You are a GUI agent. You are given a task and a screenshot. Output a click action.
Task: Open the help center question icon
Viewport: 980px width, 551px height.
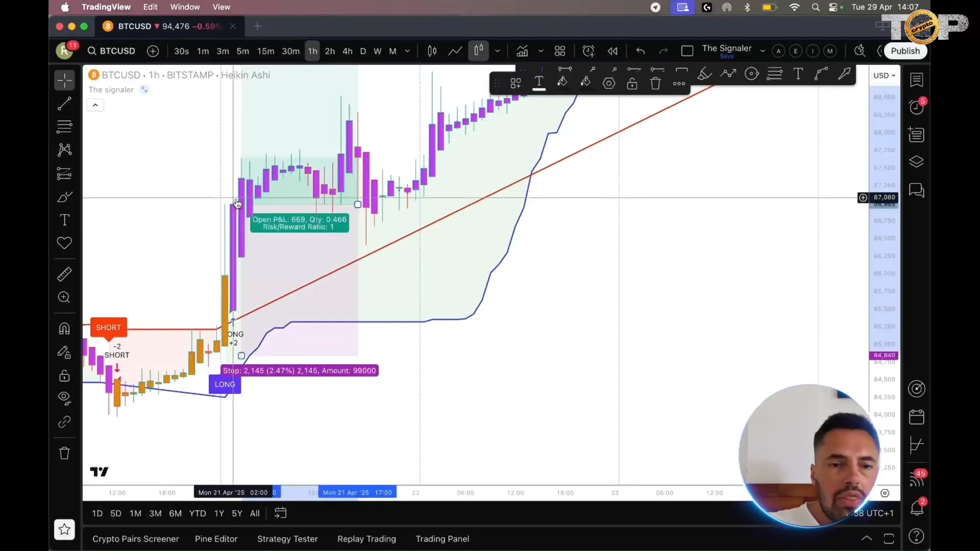917,536
